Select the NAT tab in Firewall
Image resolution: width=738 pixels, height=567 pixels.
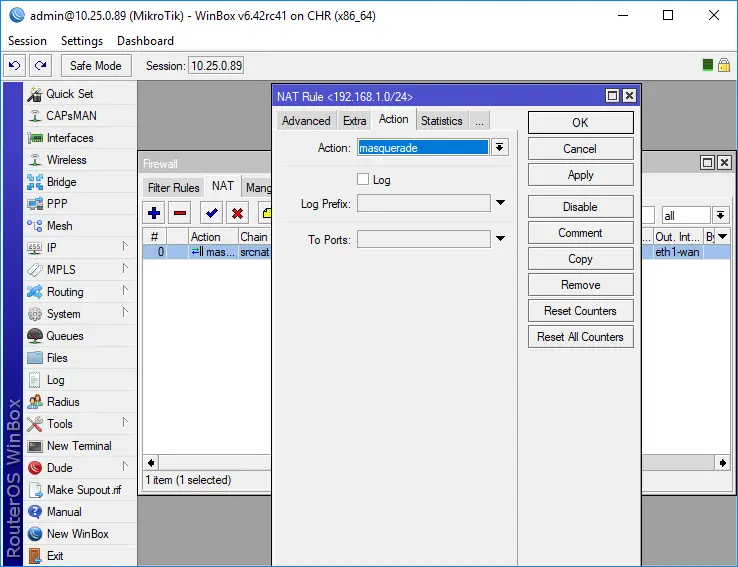coord(223,186)
